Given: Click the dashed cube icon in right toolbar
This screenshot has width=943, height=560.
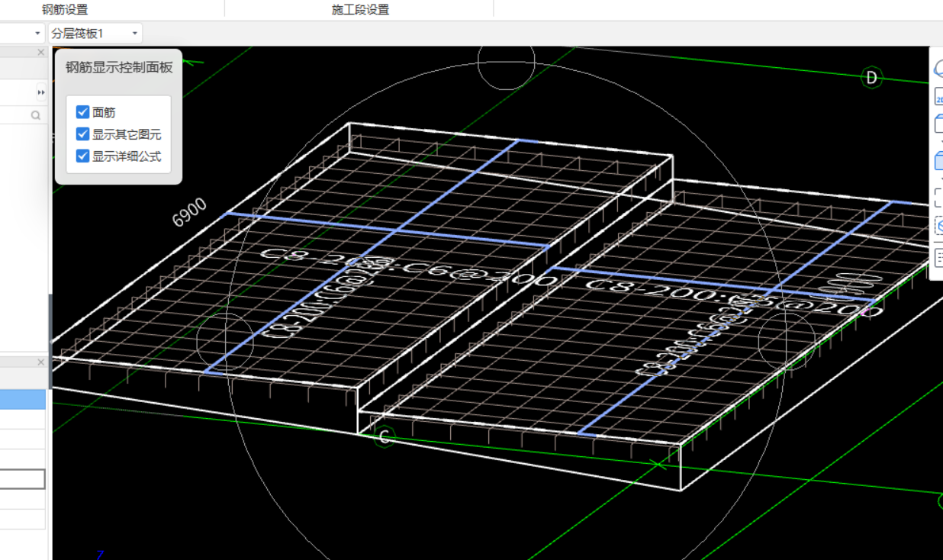Looking at the screenshot, I should (x=938, y=227).
